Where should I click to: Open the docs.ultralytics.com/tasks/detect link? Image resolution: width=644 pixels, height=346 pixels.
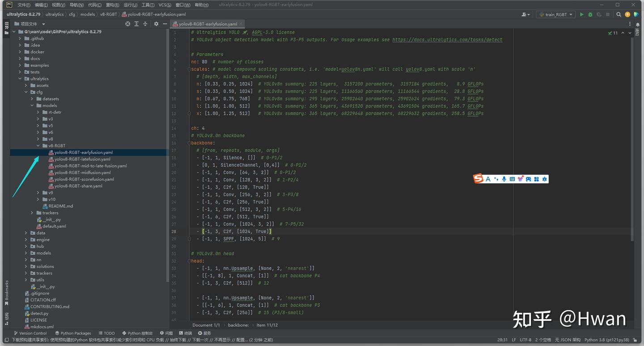[x=447, y=40]
